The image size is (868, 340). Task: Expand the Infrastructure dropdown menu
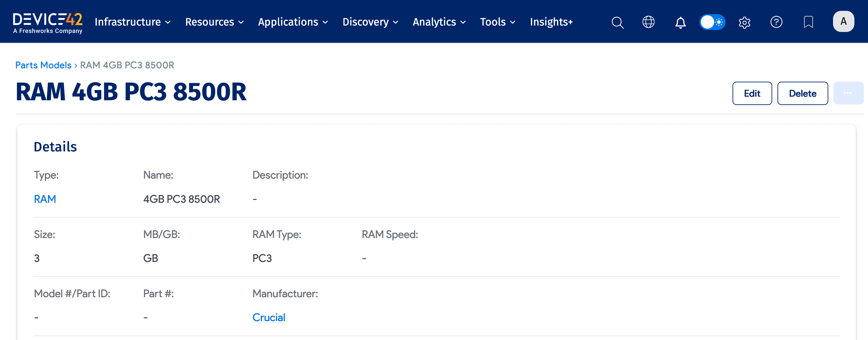point(132,22)
